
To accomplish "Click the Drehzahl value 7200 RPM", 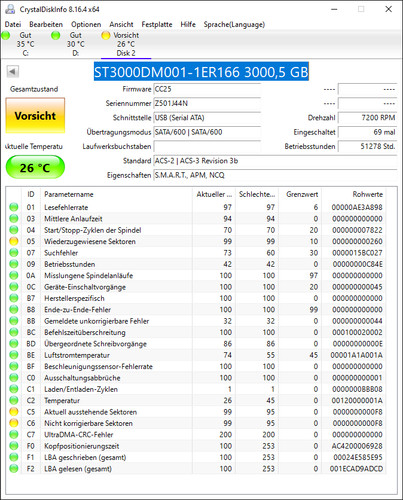I will pyautogui.click(x=367, y=118).
